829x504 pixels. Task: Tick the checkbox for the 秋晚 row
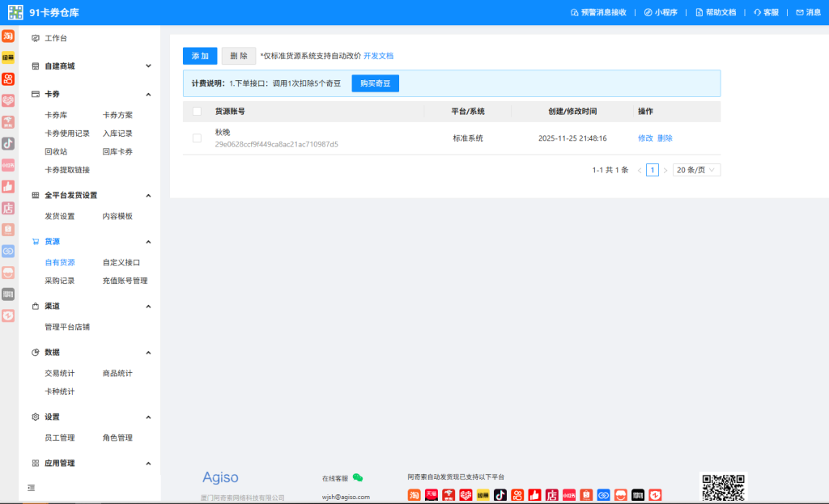[197, 138]
